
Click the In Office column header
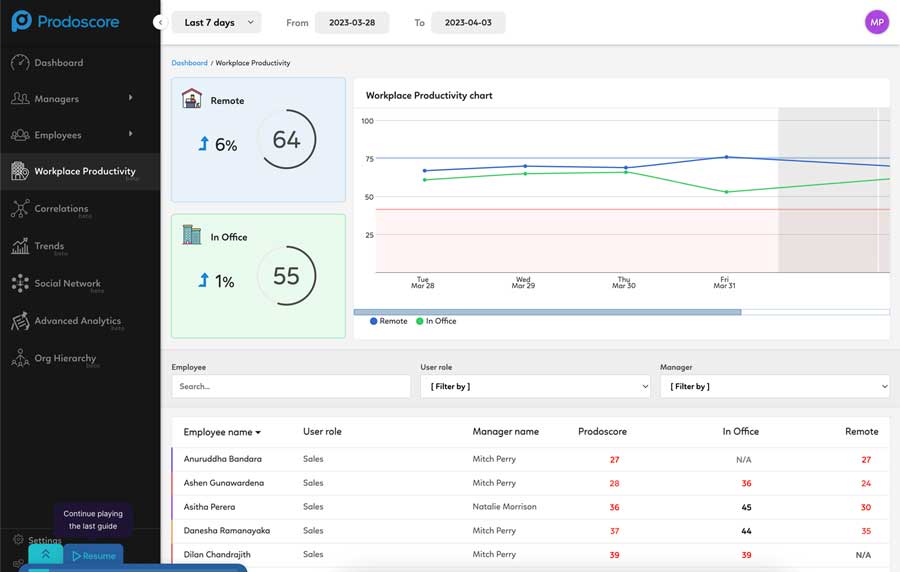click(740, 431)
